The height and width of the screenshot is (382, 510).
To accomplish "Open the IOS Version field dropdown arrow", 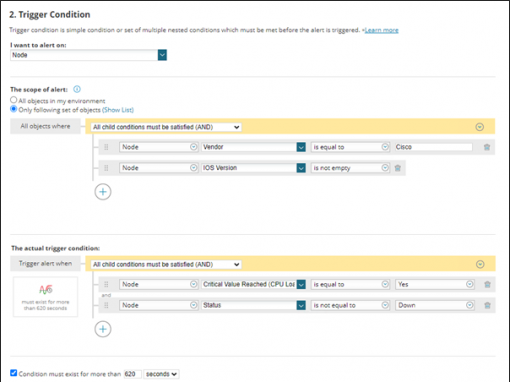I will pyautogui.click(x=301, y=168).
